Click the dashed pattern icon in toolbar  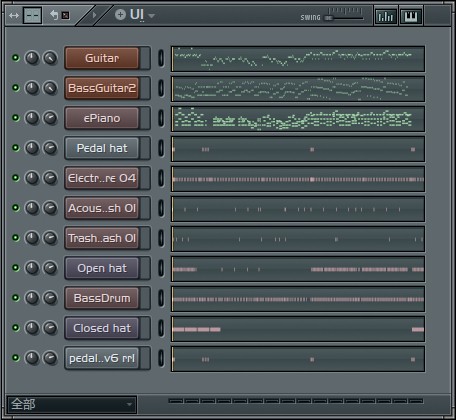pos(32,15)
